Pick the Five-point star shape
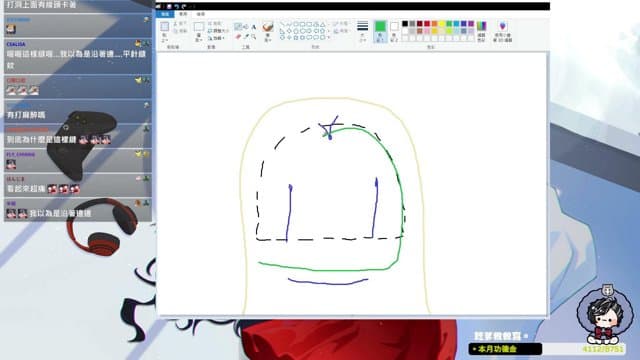This screenshot has width=640, height=360. tap(296, 37)
